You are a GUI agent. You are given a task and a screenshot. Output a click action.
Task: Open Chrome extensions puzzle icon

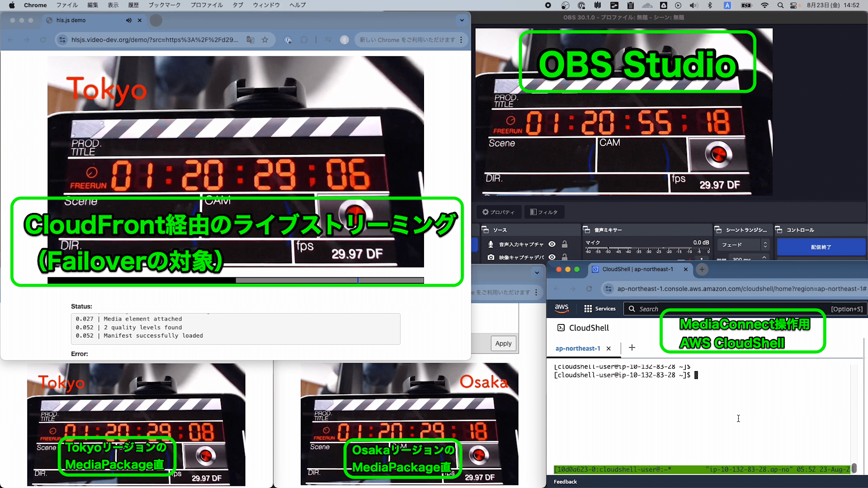point(304,40)
